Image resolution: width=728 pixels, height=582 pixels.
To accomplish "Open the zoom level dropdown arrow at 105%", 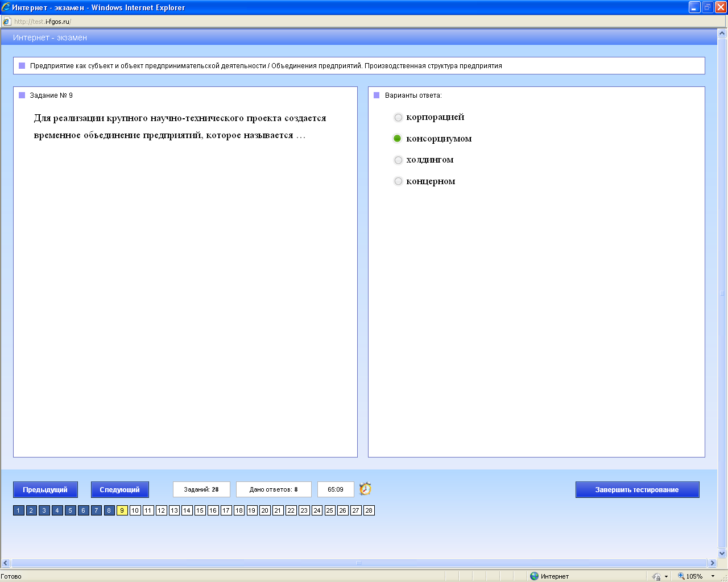I will 713,576.
